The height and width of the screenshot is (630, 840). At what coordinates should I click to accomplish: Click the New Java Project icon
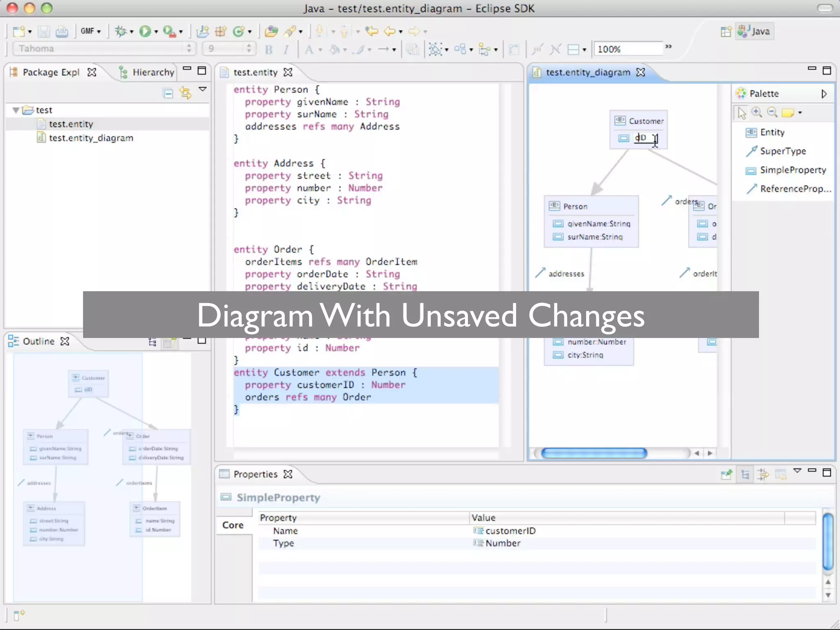202,31
